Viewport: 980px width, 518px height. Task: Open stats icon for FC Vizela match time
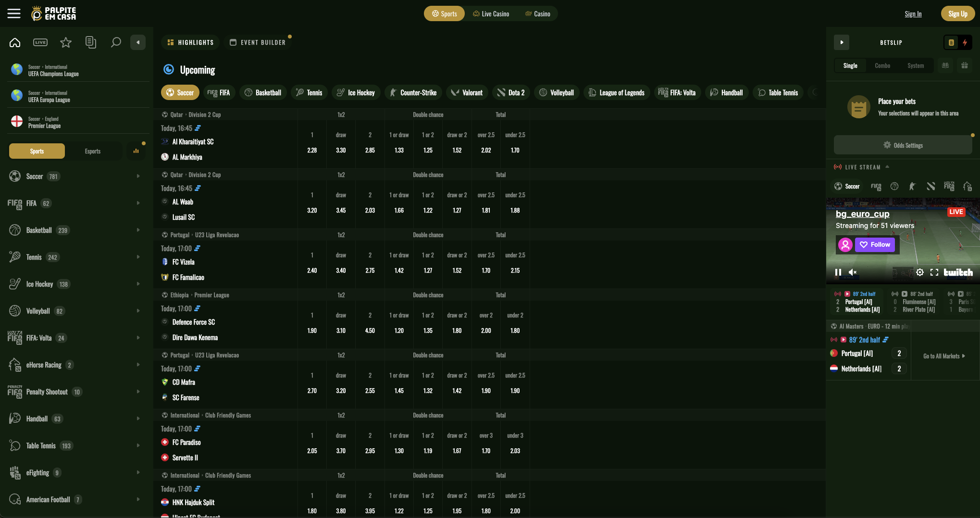tap(197, 249)
